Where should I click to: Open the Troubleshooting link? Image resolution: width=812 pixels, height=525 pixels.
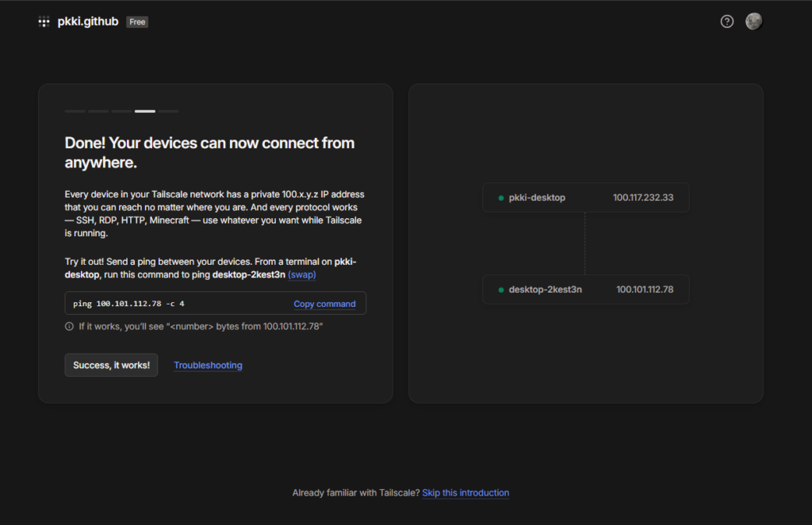click(x=208, y=365)
